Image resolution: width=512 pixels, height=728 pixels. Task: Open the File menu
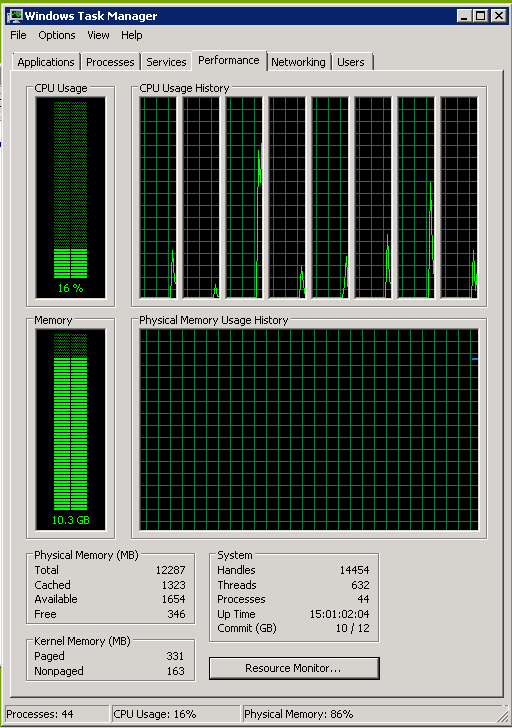click(19, 35)
